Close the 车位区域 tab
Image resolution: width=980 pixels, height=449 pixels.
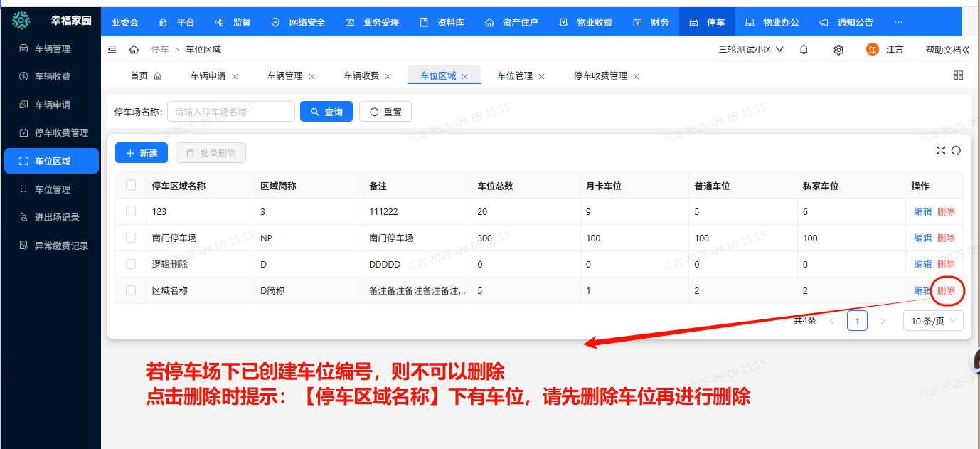pyautogui.click(x=465, y=76)
